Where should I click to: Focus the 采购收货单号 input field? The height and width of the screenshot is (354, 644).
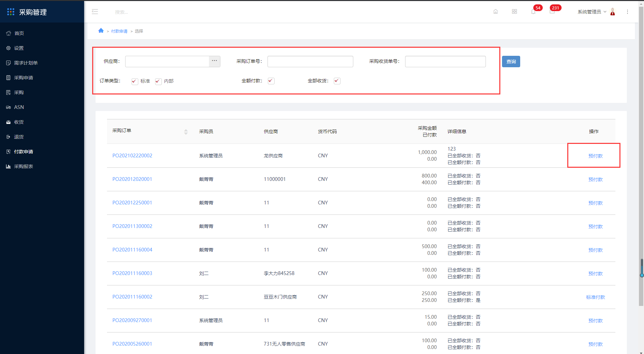click(x=445, y=62)
